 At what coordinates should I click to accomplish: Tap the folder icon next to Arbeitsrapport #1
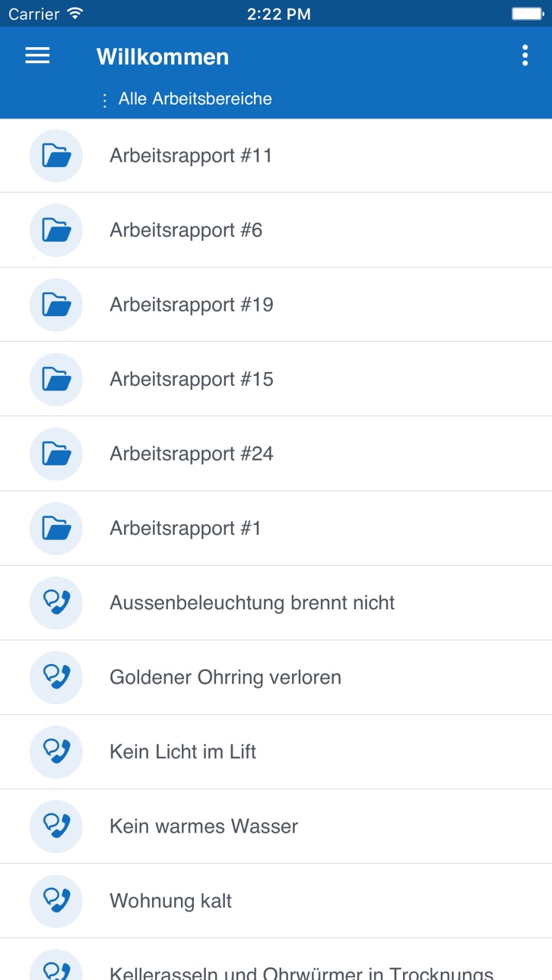point(56,528)
